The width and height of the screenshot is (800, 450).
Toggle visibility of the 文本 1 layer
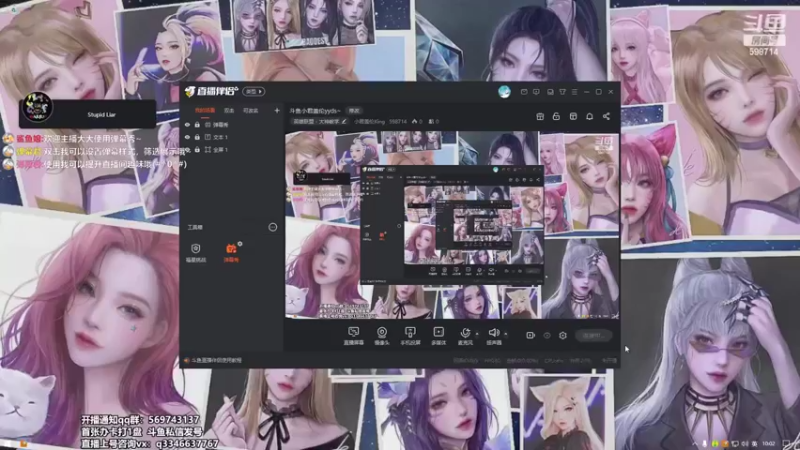pos(187,137)
